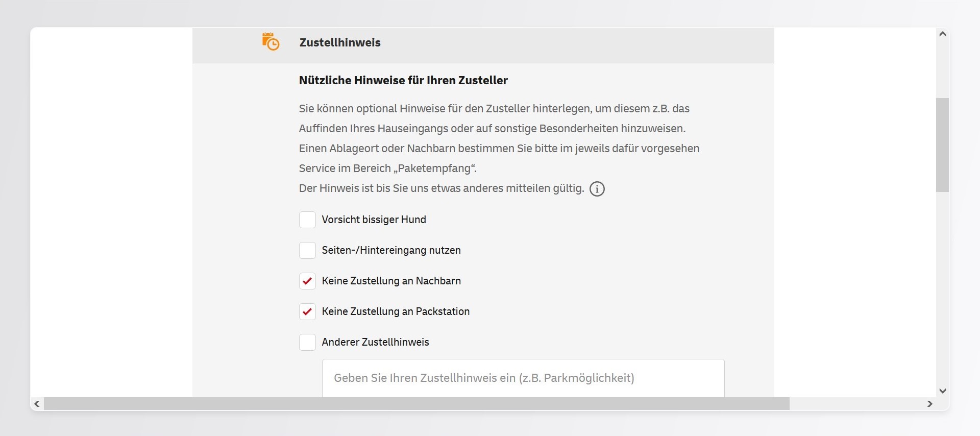Open the info icon after 'gültig.'
The image size is (980, 436).
597,189
